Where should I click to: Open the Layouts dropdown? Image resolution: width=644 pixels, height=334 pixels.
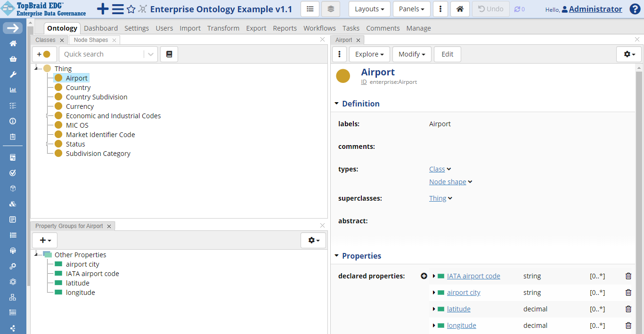(x=369, y=9)
